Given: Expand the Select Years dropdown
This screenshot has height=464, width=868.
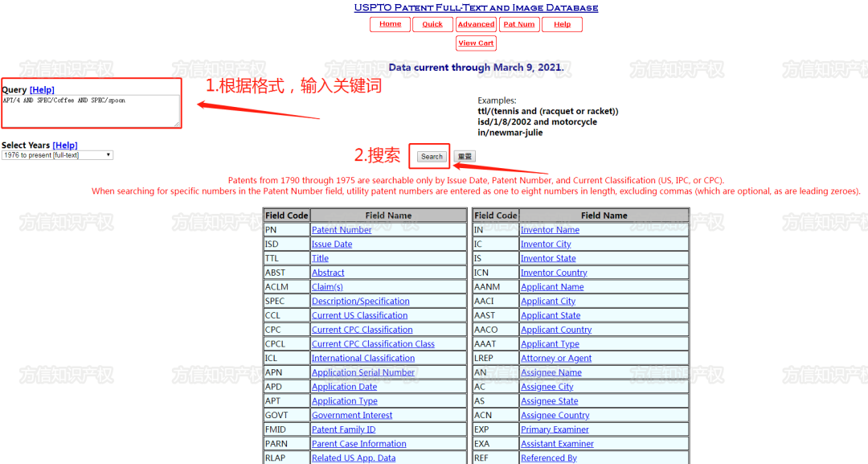Looking at the screenshot, I should [x=58, y=155].
